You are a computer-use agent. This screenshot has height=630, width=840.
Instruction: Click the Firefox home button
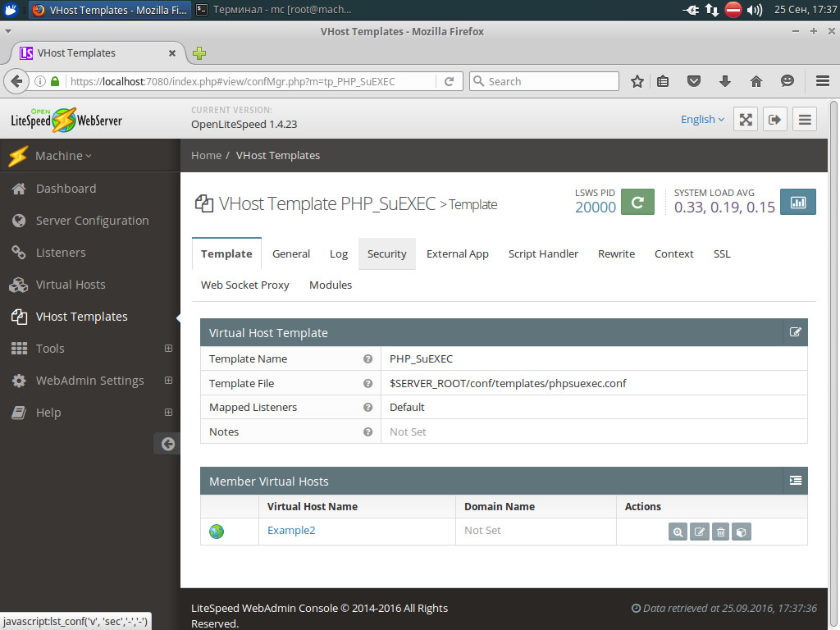pos(756,81)
